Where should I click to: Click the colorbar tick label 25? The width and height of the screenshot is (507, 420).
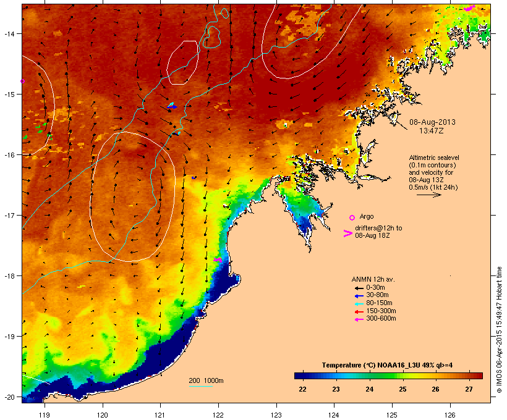[403, 389]
